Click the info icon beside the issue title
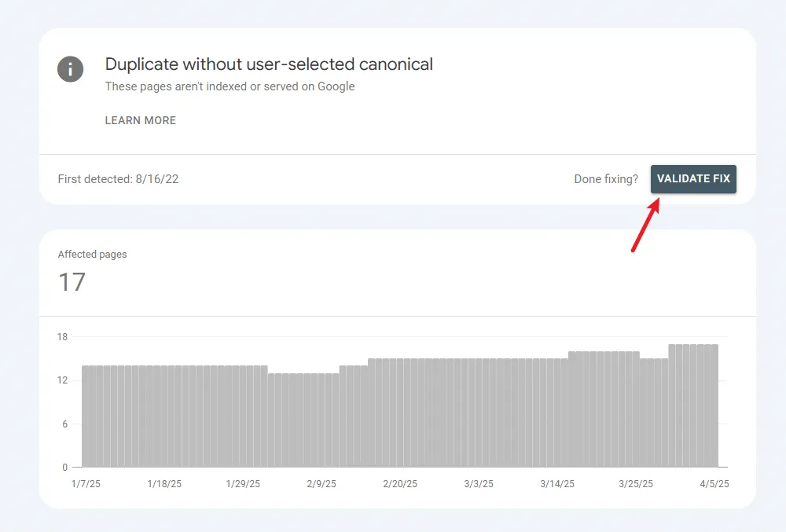 tap(71, 69)
